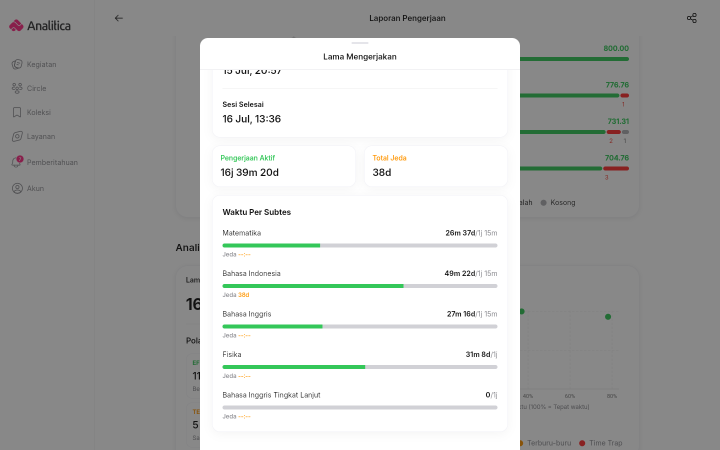Click Jeda 38d under Bahasa Indonesia
The height and width of the screenshot is (450, 720).
click(x=236, y=295)
